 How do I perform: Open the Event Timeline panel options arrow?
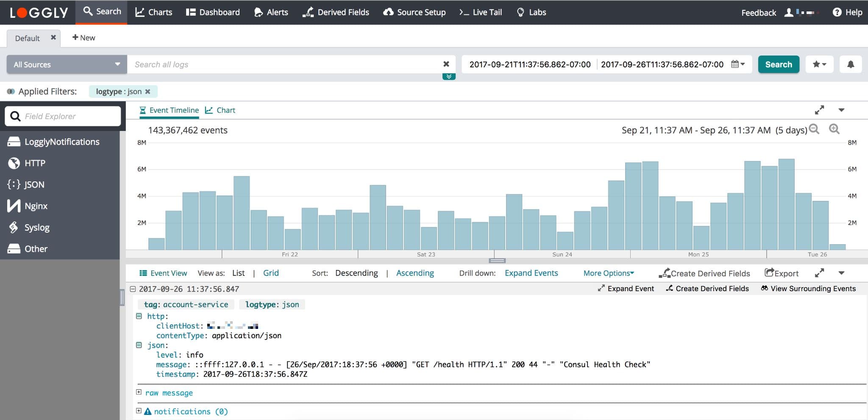[841, 110]
